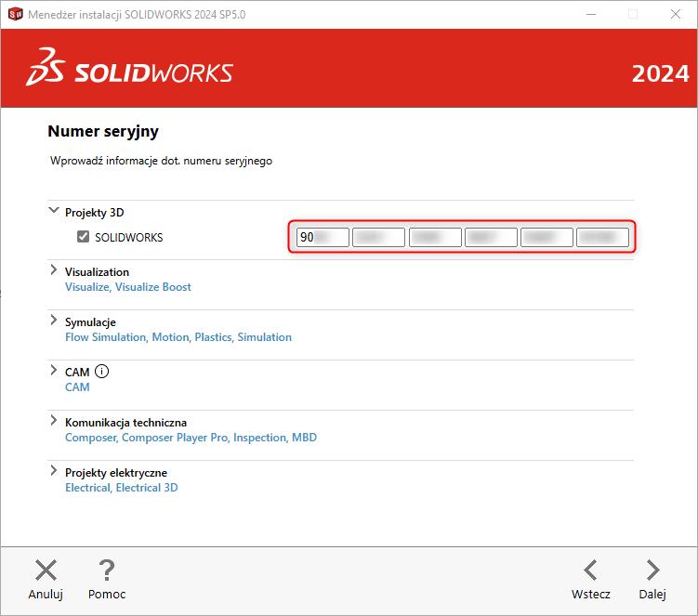Click the Numer seryjny title
This screenshot has width=698, height=616.
pyautogui.click(x=103, y=132)
